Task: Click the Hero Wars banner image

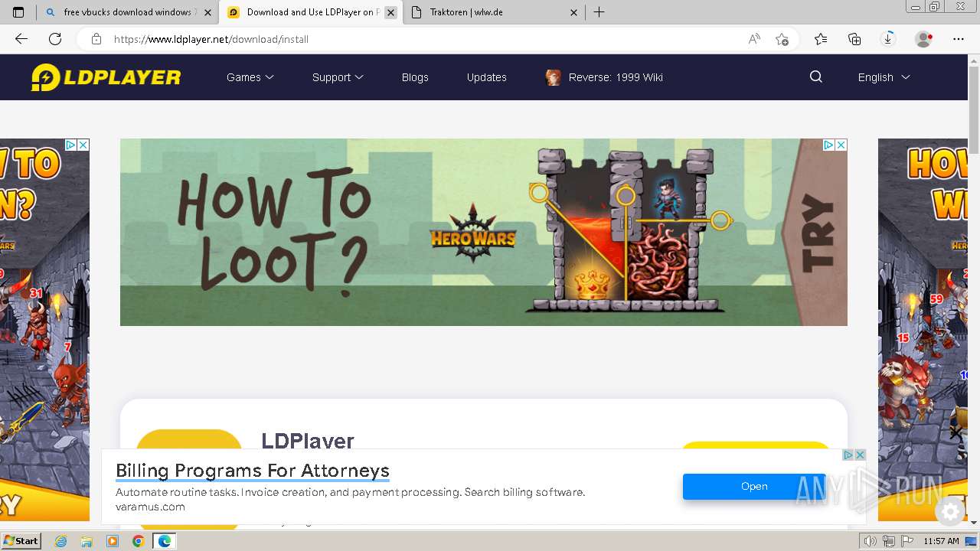Action: point(484,232)
